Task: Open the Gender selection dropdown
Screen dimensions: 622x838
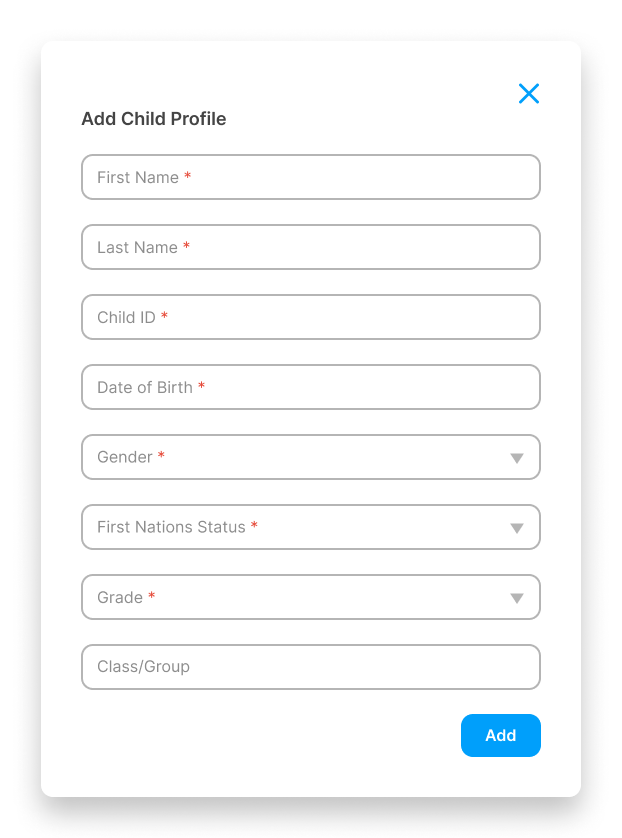Action: (310, 457)
